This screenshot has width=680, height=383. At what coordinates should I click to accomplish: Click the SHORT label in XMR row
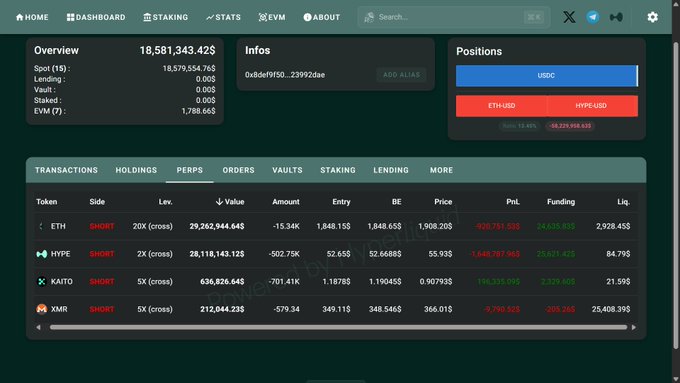pos(102,309)
